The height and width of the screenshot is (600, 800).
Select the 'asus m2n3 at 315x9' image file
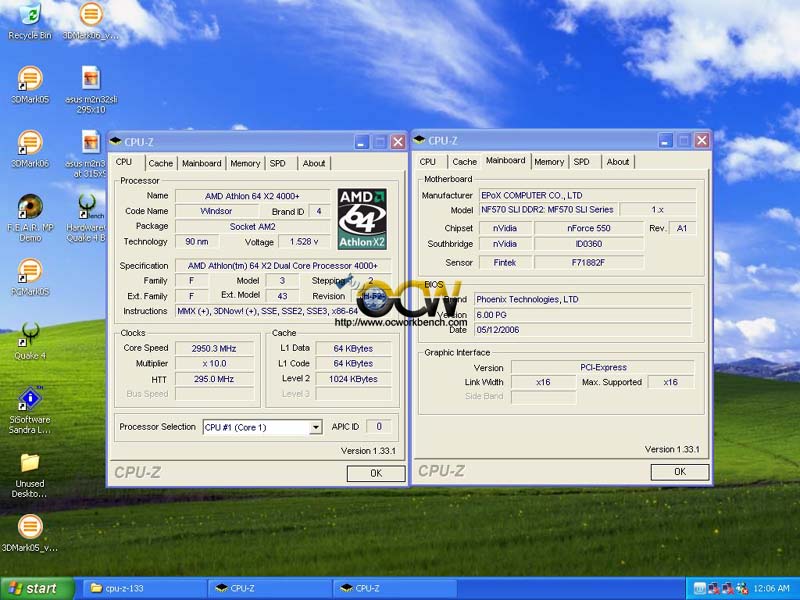coord(86,154)
